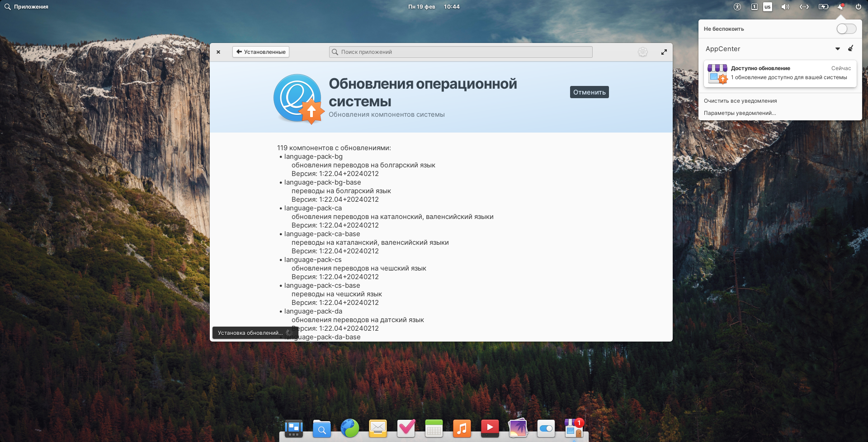
Task: Click the notifications bell indicator
Action: 841,7
